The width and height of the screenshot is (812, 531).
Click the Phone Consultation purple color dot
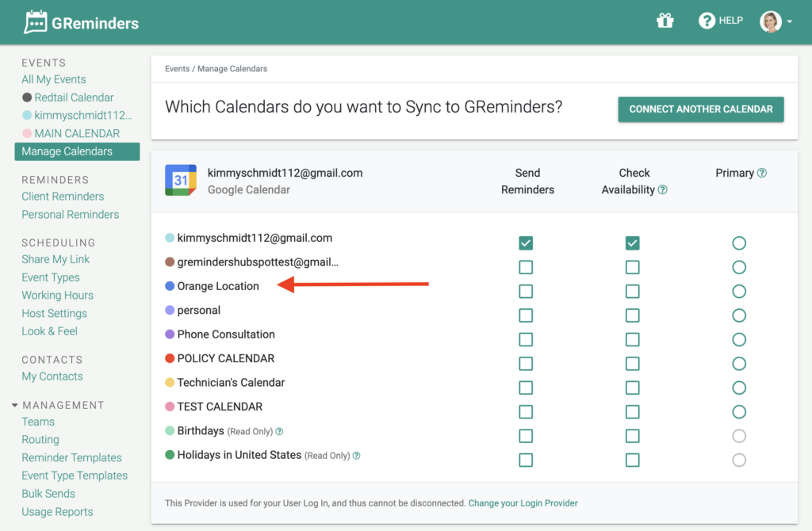coord(170,334)
